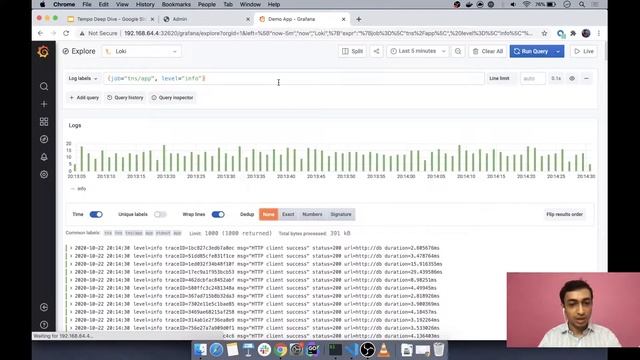Image resolution: width=640 pixels, height=360 pixels.
Task: Open the Configuration gear icon in sidebar
Action: [44, 174]
